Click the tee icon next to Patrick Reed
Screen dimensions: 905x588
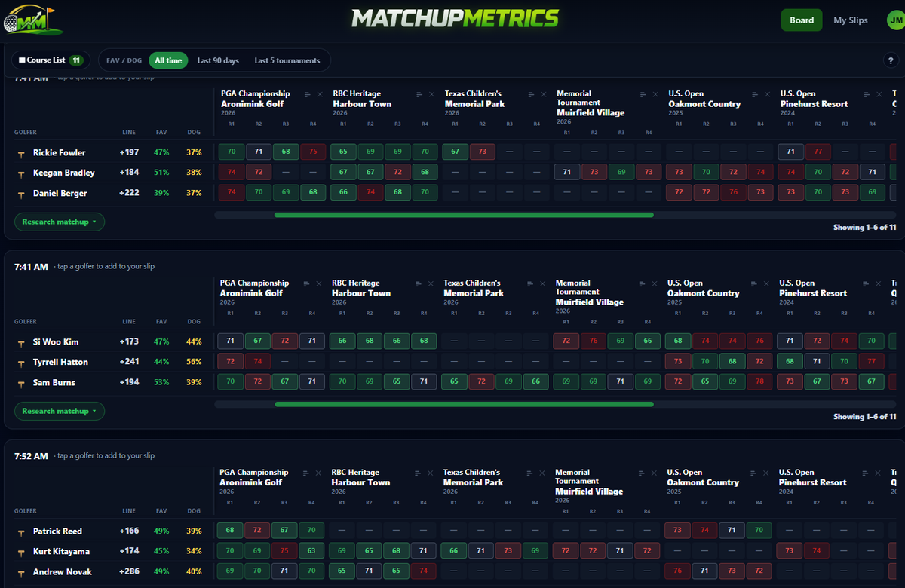(22, 531)
